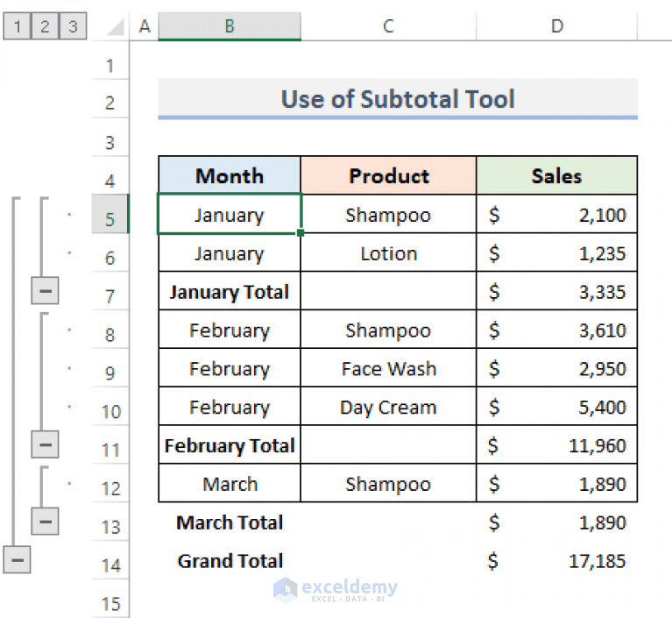Show outline level 1 only
The height and width of the screenshot is (618, 672).
point(17,26)
